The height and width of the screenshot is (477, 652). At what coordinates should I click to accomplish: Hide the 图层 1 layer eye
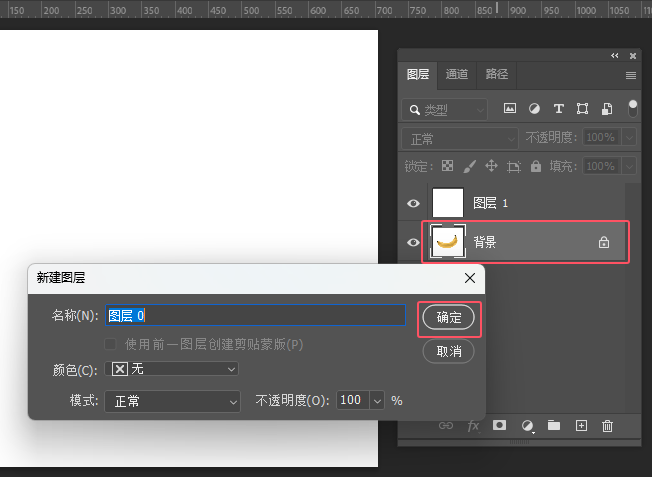click(x=413, y=203)
